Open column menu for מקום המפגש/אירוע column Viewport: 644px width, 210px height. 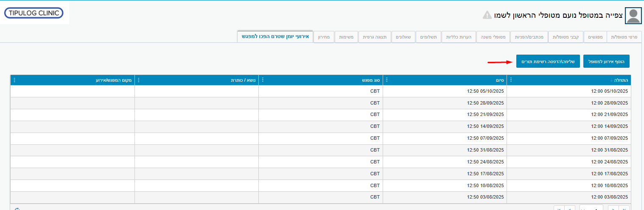(14, 80)
